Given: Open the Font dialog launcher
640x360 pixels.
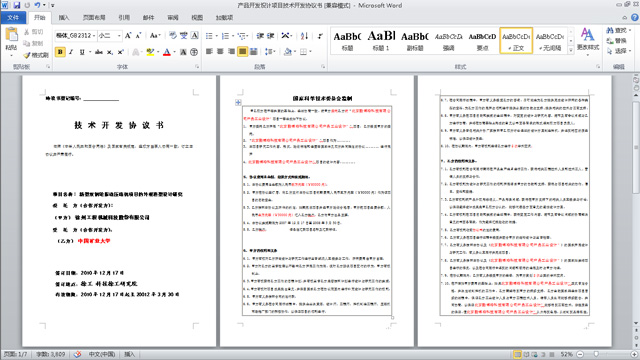Looking at the screenshot, I should (197, 67).
